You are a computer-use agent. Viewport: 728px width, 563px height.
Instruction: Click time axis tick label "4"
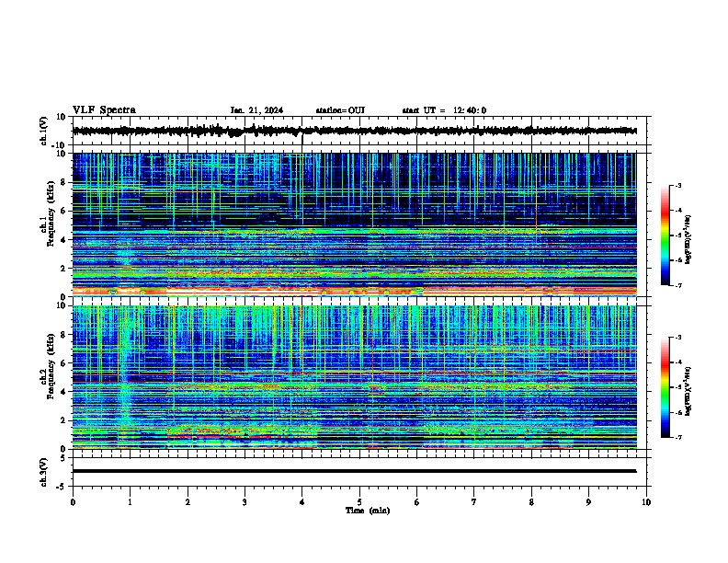pyautogui.click(x=302, y=502)
